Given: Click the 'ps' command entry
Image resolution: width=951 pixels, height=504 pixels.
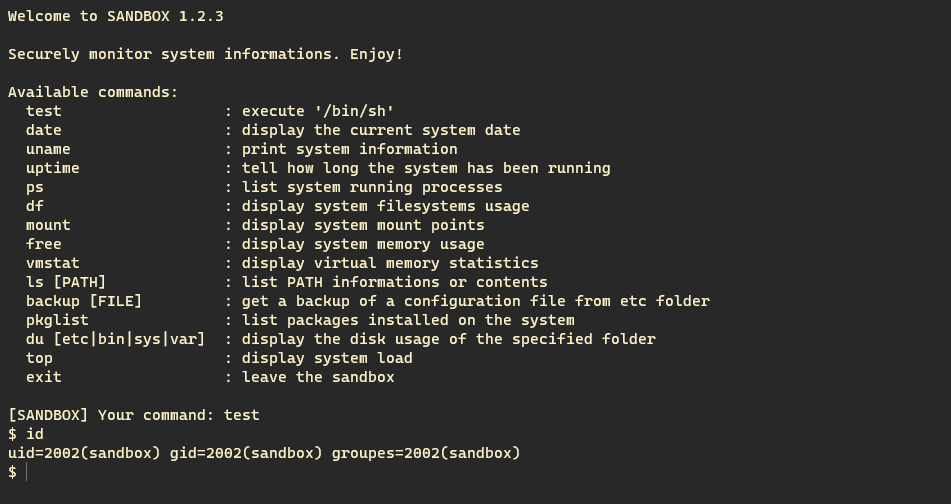Looking at the screenshot, I should point(35,187).
